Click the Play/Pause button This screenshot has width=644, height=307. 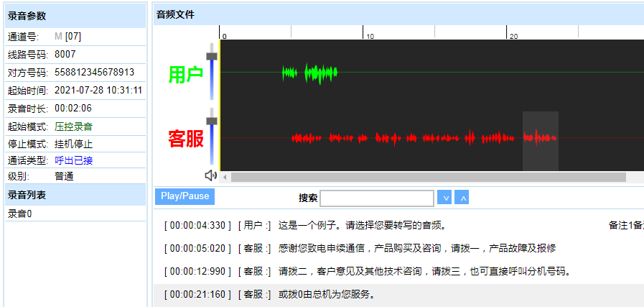(185, 196)
